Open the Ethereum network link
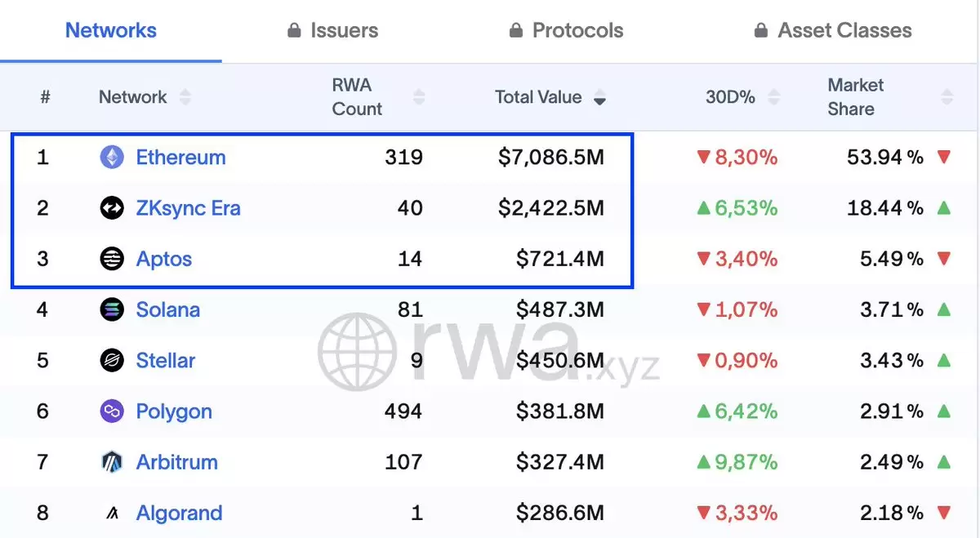Image resolution: width=980 pixels, height=538 pixels. 180,157
